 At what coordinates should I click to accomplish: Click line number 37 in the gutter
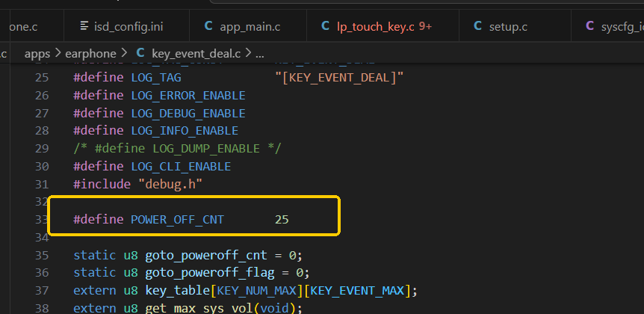(42, 291)
